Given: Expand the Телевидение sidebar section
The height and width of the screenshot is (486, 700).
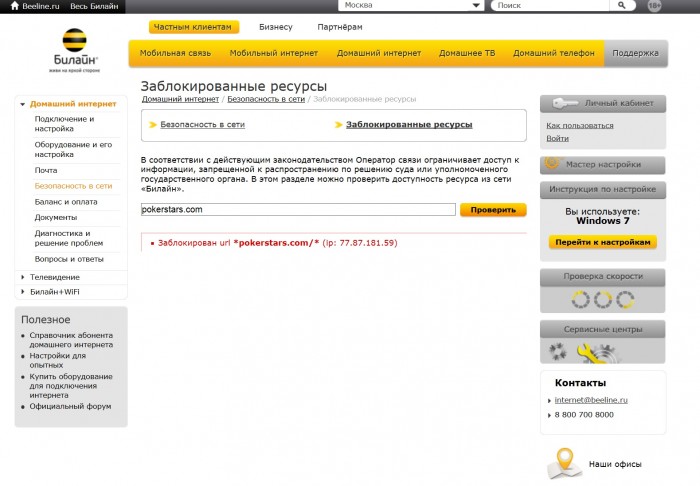Looking at the screenshot, I should (23, 277).
